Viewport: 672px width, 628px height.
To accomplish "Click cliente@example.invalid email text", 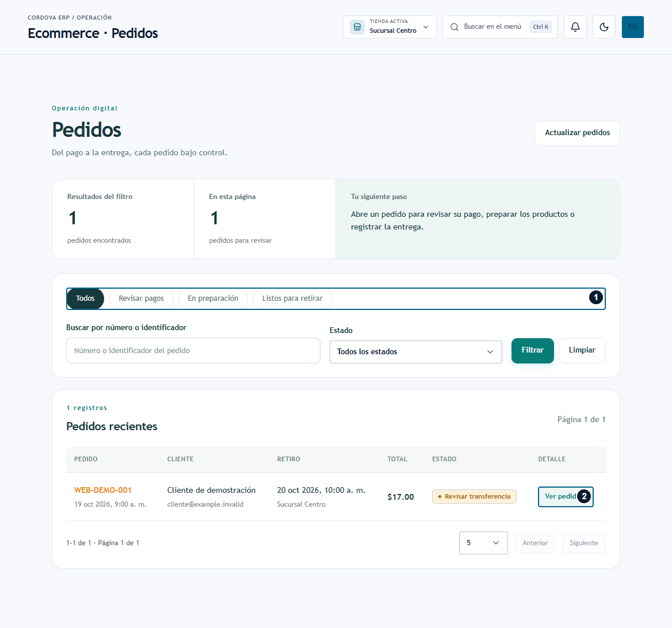I will point(205,504).
